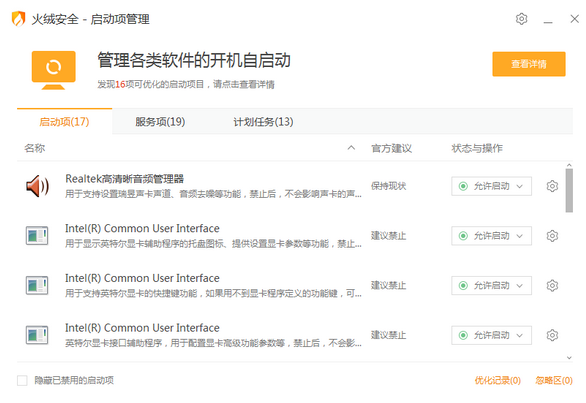Open gear settings for Realtek audio manager row
Viewport: 586px width, 403px height.
click(552, 186)
